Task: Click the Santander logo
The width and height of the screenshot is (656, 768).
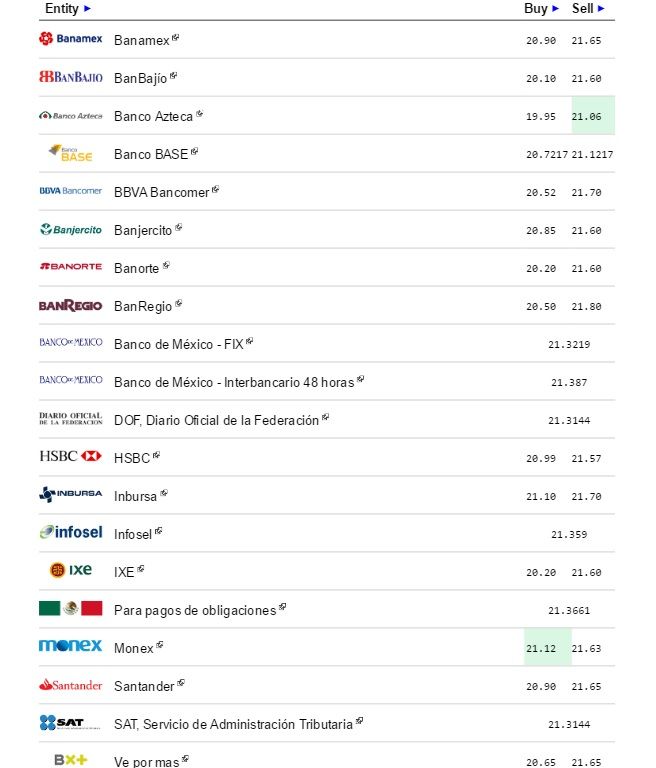Action: (x=70, y=685)
